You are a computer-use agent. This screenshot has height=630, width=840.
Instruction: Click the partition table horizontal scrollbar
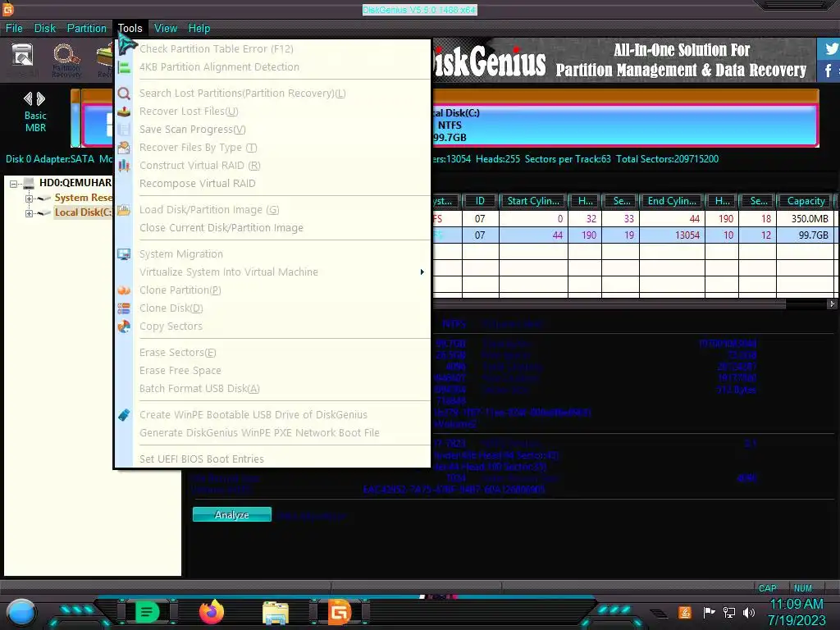click(609, 304)
